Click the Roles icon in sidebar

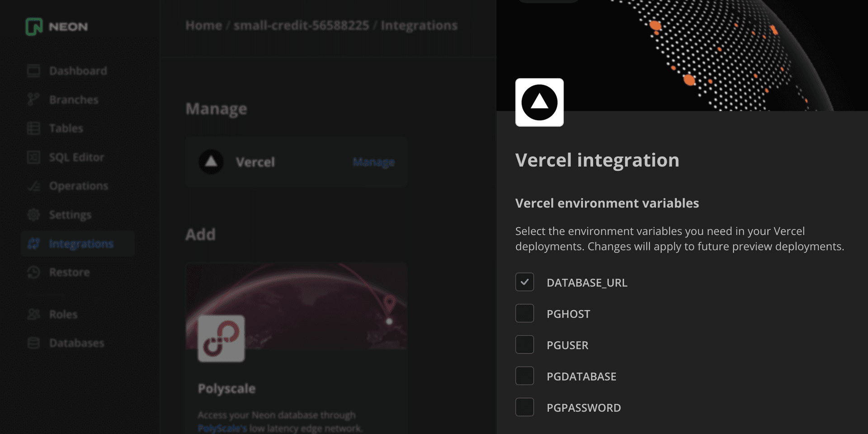pos(33,314)
